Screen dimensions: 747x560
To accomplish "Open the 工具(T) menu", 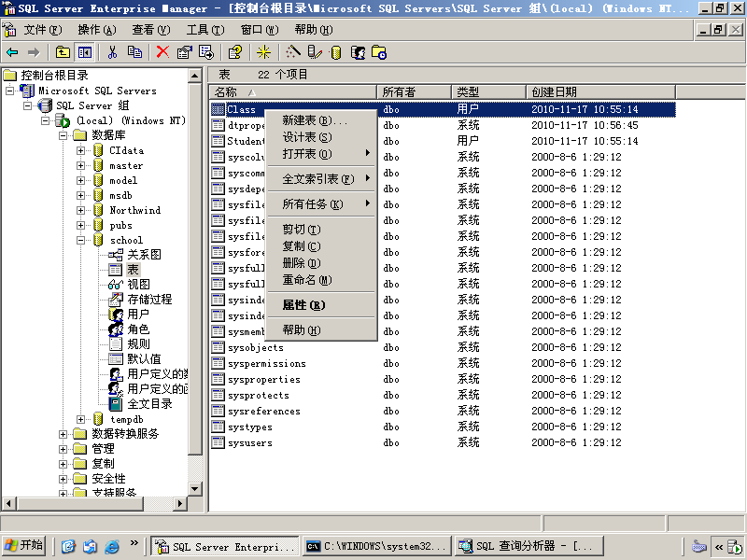I will pos(205,30).
